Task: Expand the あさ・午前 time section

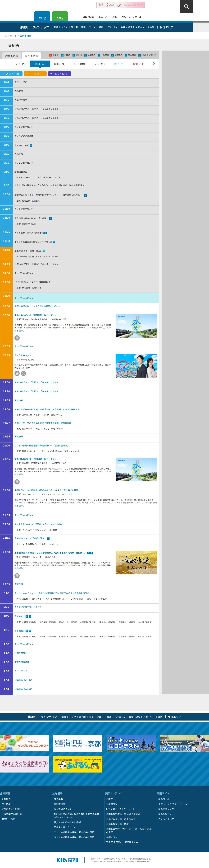Action: [x=11, y=73]
